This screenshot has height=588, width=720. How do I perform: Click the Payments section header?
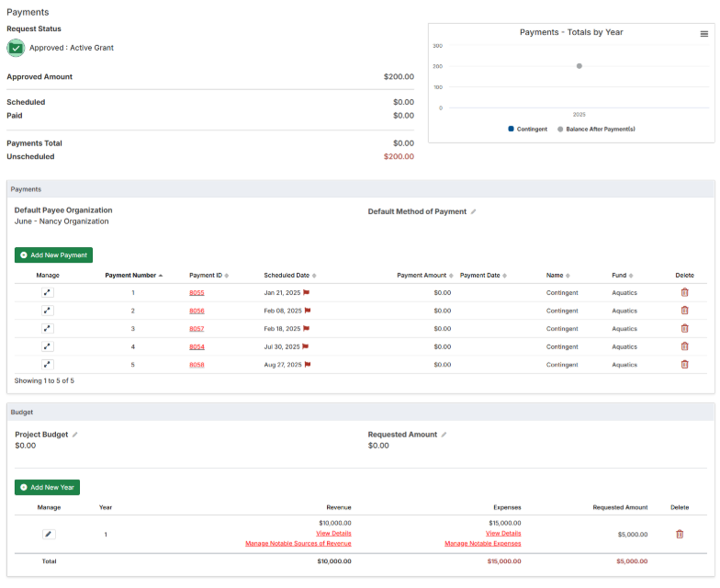coord(360,189)
